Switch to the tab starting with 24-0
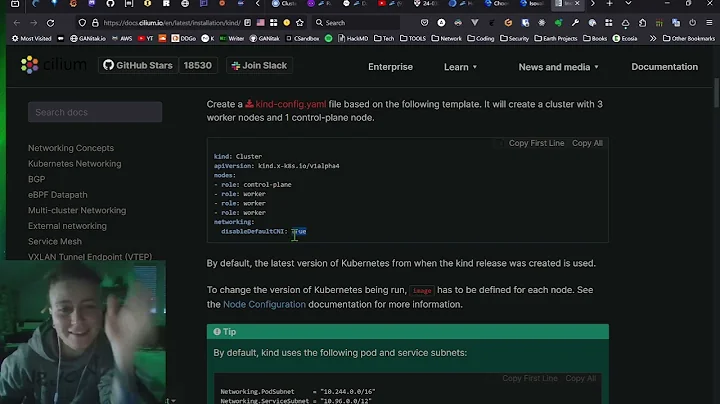The width and height of the screenshot is (720, 404). pos(427,4)
